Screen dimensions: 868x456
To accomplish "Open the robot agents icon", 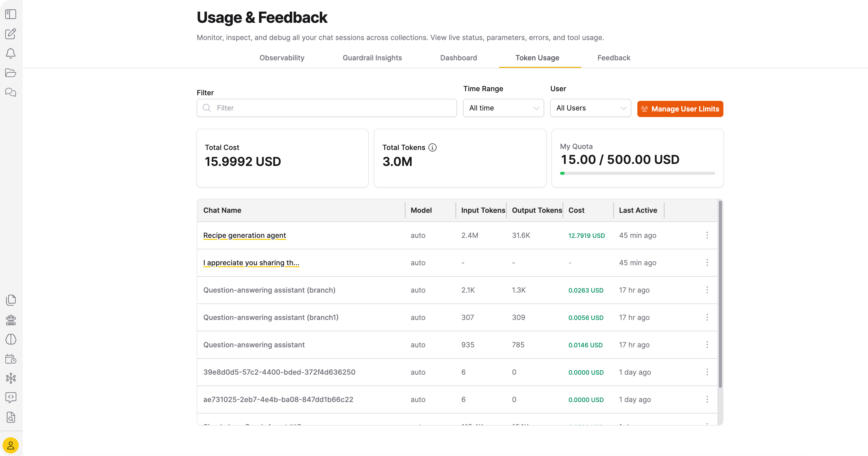I will 11,319.
